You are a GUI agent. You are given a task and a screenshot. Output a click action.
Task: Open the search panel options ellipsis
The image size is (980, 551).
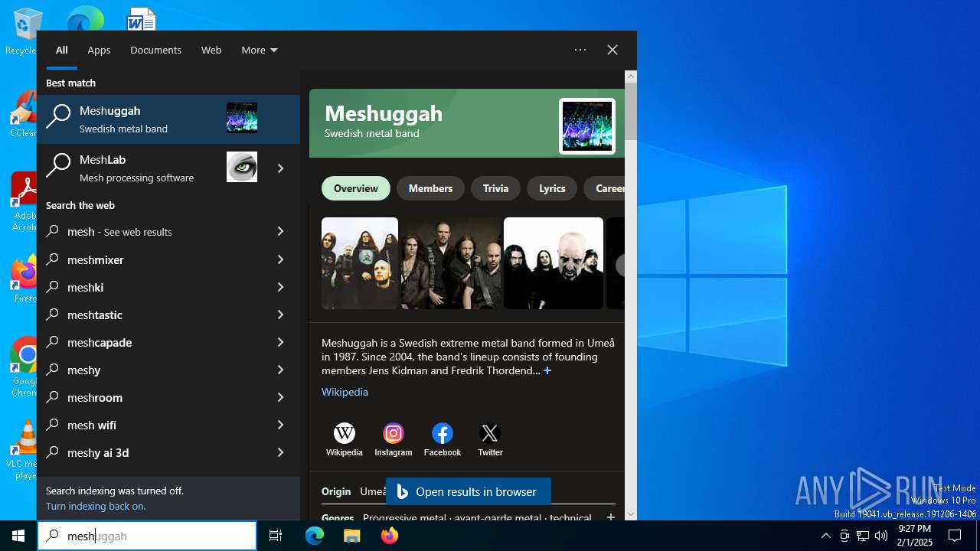(580, 50)
